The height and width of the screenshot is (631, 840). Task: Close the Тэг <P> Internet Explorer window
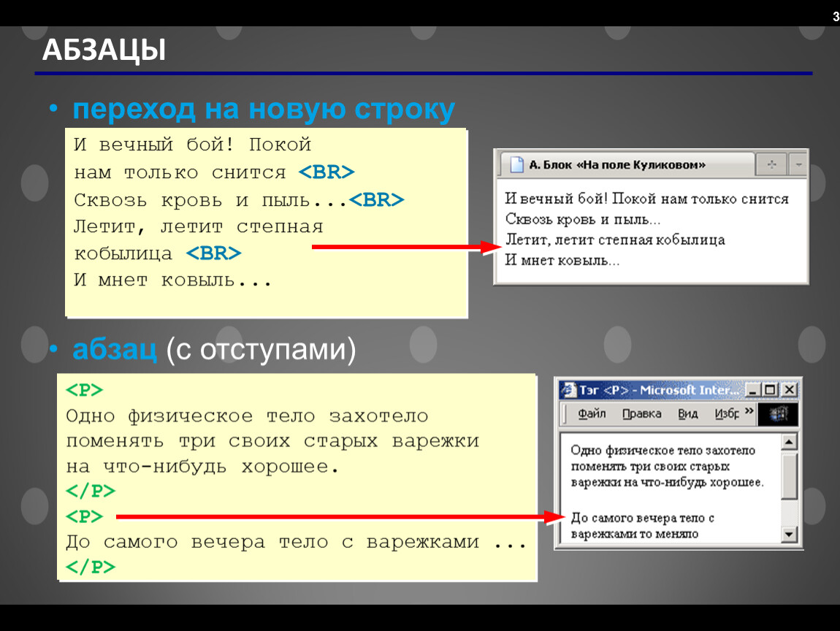click(789, 390)
